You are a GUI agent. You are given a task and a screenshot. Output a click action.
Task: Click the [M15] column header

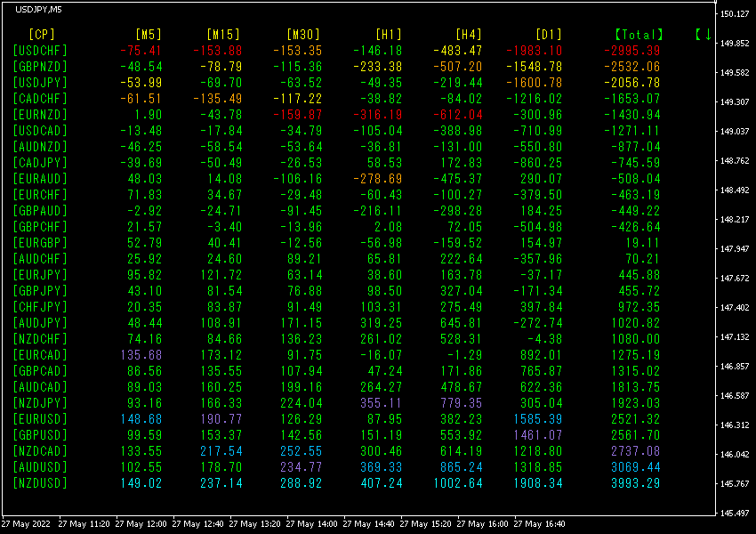(x=223, y=34)
